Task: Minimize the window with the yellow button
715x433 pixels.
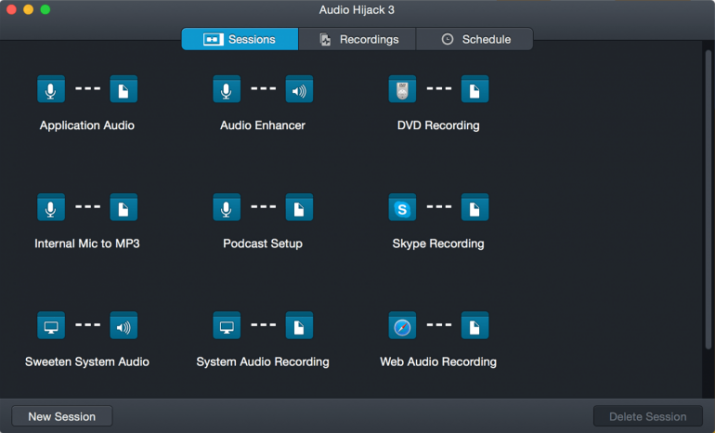Action: [28, 10]
